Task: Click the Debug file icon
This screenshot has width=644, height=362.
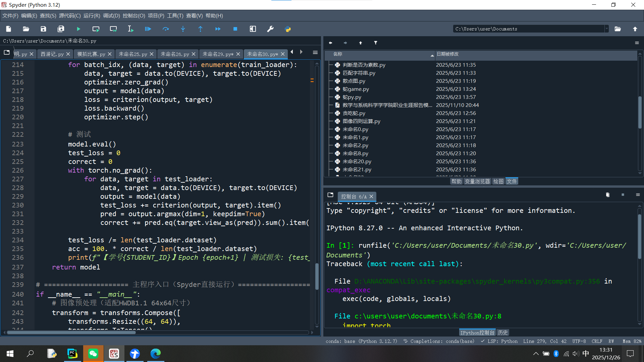Action: 148,29
